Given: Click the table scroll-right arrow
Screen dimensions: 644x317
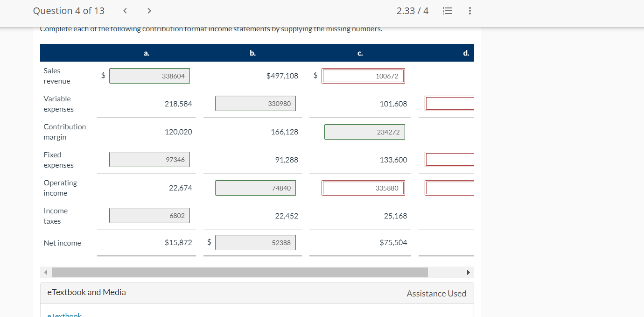Looking at the screenshot, I should point(469,272).
